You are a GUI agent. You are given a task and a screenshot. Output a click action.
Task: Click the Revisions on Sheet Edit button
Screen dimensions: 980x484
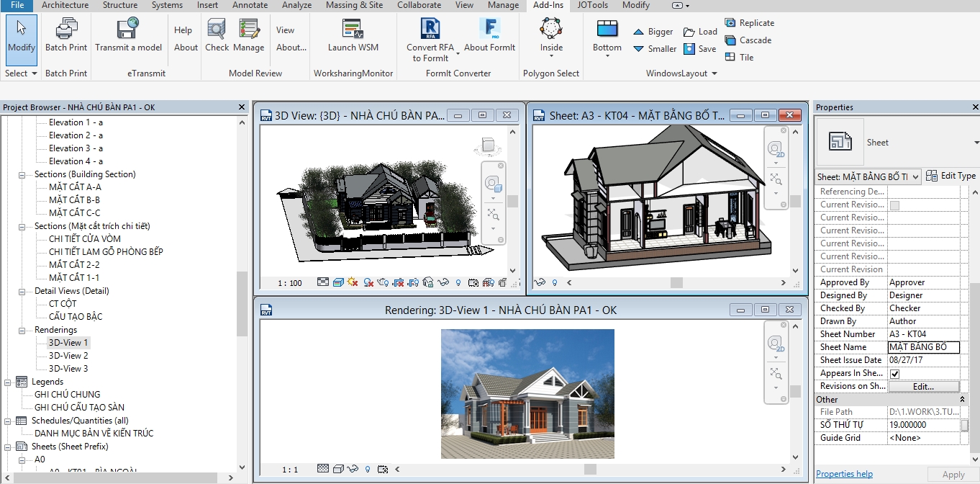pyautogui.click(x=924, y=387)
